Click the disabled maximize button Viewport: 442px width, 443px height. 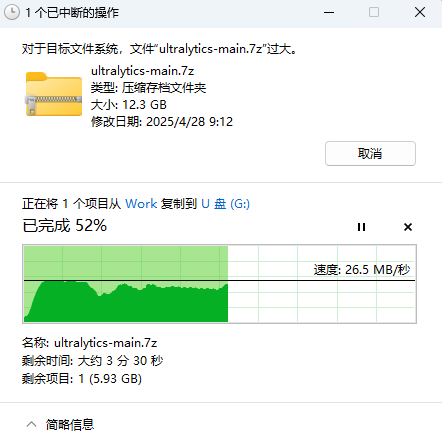(x=374, y=13)
